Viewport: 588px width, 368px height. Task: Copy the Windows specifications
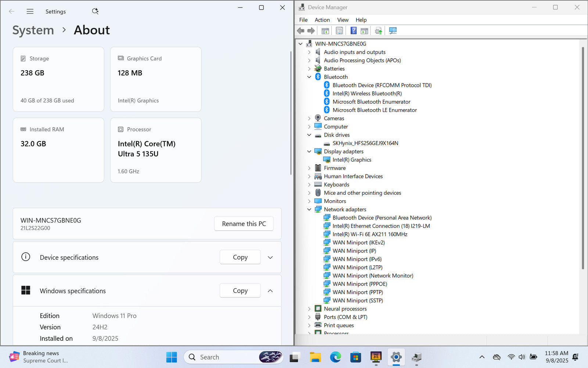240,291
